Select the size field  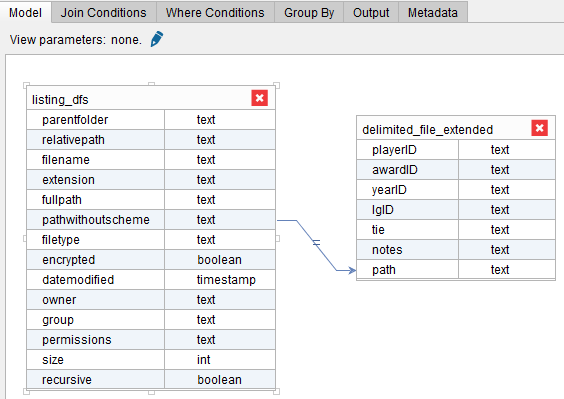(96, 359)
